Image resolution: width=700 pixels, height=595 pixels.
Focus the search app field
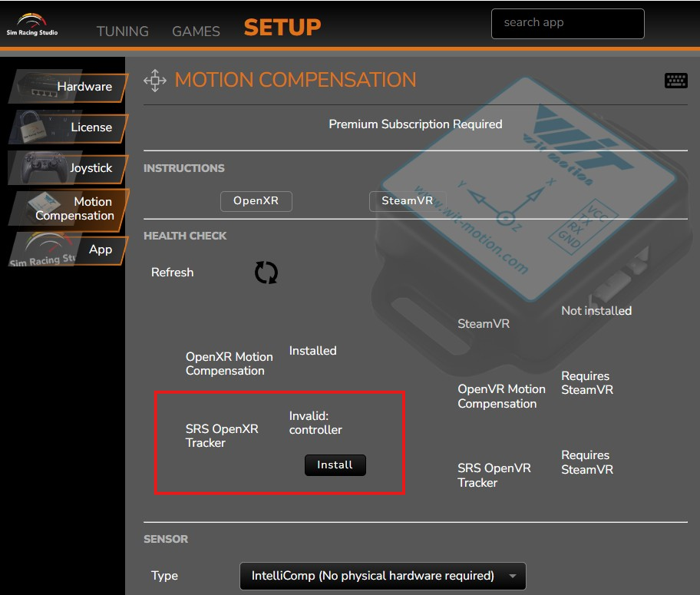coord(567,24)
